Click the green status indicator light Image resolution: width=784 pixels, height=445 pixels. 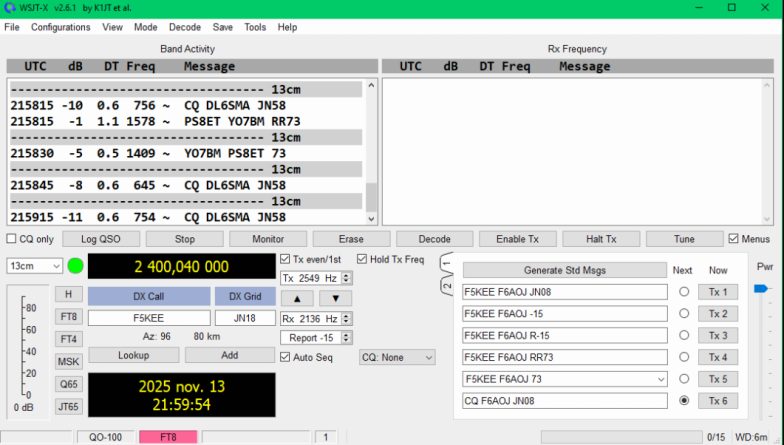pyautogui.click(x=75, y=266)
